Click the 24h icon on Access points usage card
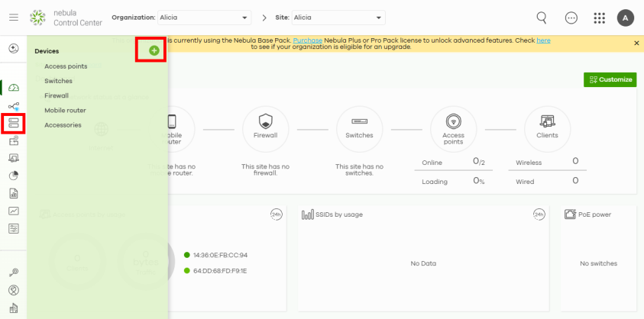 [277, 214]
